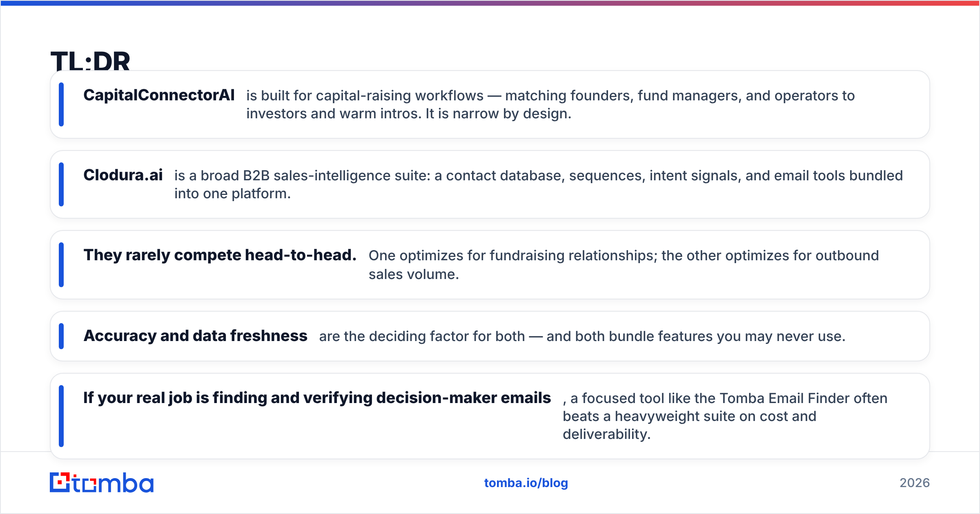Click blue accent bar beside CapitalConnectorAI
Viewport: 980px width, 514px height.
[61, 104]
